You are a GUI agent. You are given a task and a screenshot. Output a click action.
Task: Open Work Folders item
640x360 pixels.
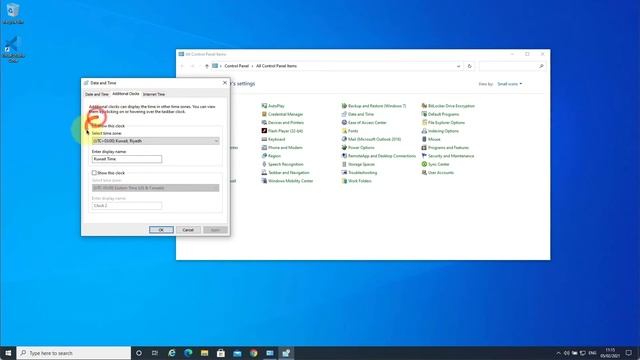[357, 181]
